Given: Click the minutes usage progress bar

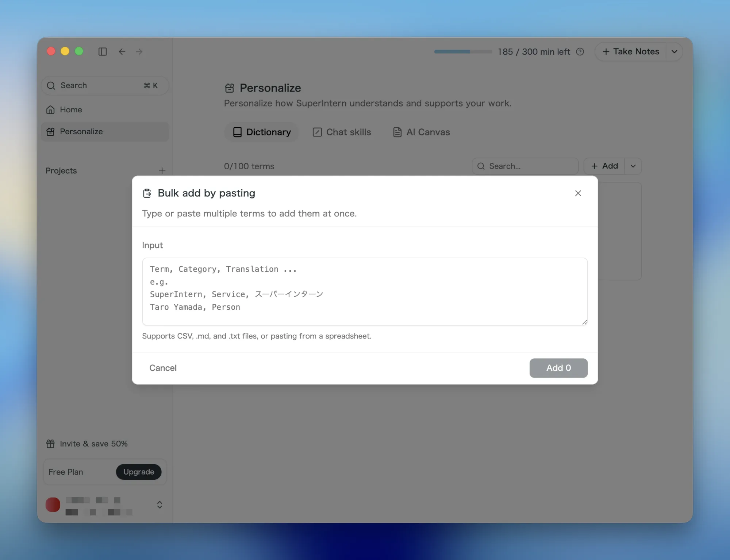Looking at the screenshot, I should click(x=463, y=52).
